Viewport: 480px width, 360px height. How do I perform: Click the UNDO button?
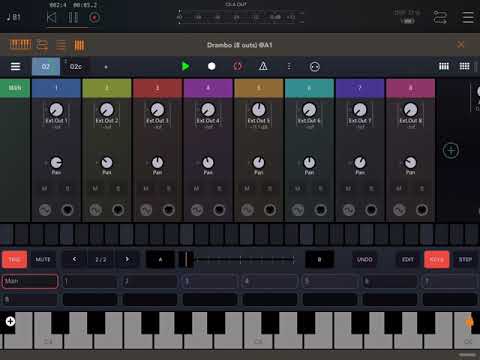365,259
